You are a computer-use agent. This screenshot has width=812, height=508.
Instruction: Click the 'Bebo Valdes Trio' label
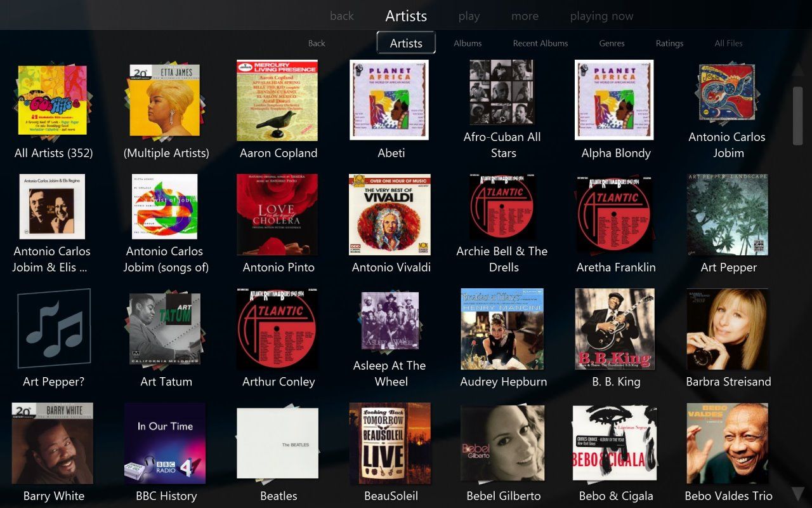(x=728, y=496)
